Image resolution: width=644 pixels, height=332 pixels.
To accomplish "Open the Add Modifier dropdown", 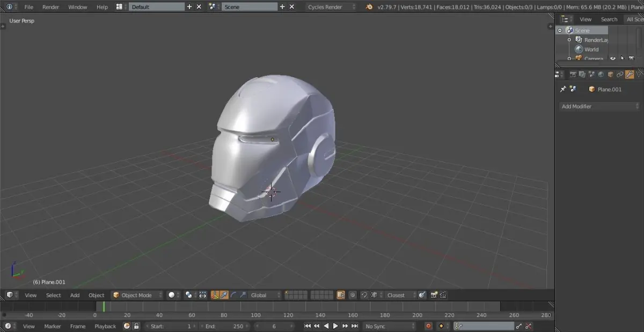I will click(x=599, y=106).
